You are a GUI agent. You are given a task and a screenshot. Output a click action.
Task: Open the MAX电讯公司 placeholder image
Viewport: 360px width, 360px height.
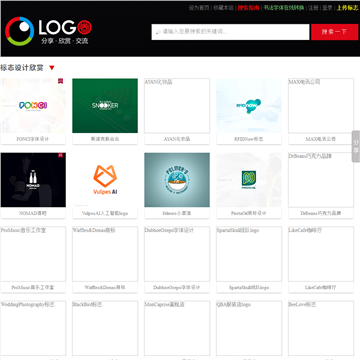[x=321, y=106]
